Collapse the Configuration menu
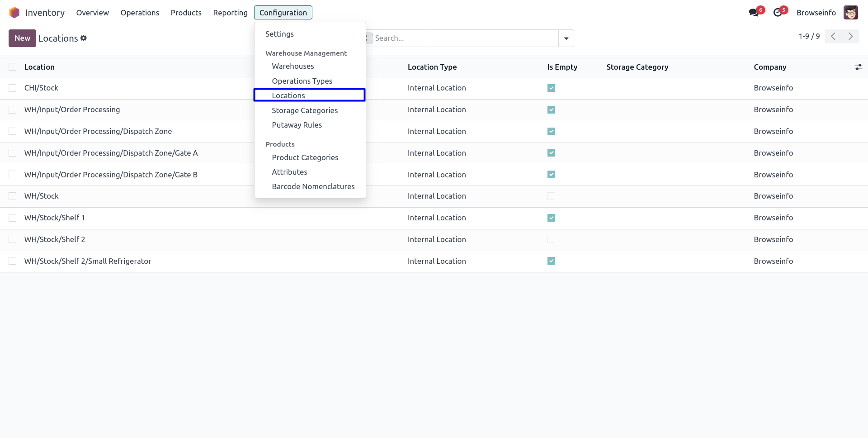The image size is (868, 438). pos(283,13)
